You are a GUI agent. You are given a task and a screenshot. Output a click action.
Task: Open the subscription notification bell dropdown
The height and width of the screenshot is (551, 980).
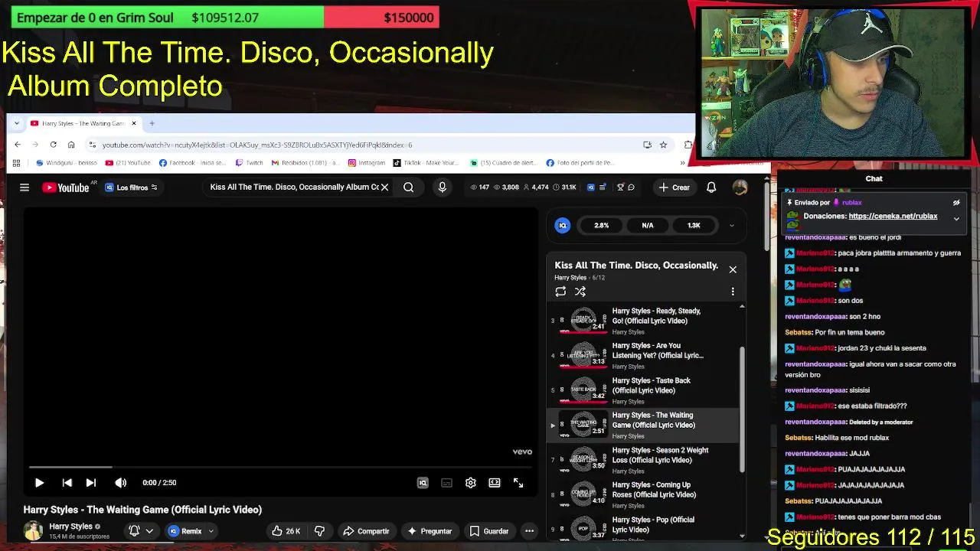click(141, 531)
